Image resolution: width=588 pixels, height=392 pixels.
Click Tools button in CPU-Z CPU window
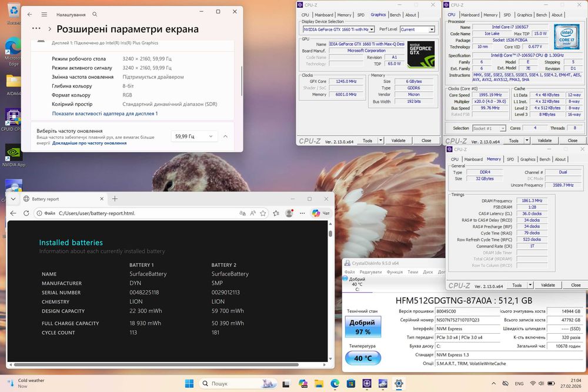[x=513, y=140]
